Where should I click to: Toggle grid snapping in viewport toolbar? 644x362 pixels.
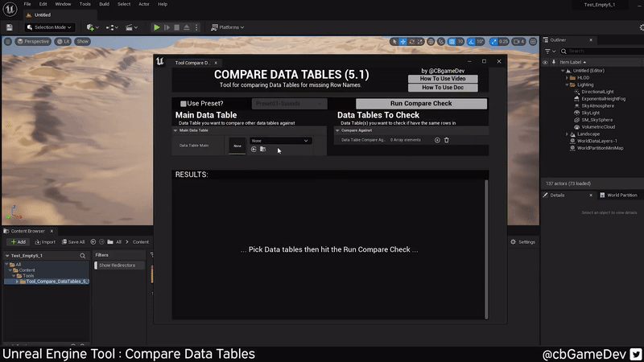[451, 41]
